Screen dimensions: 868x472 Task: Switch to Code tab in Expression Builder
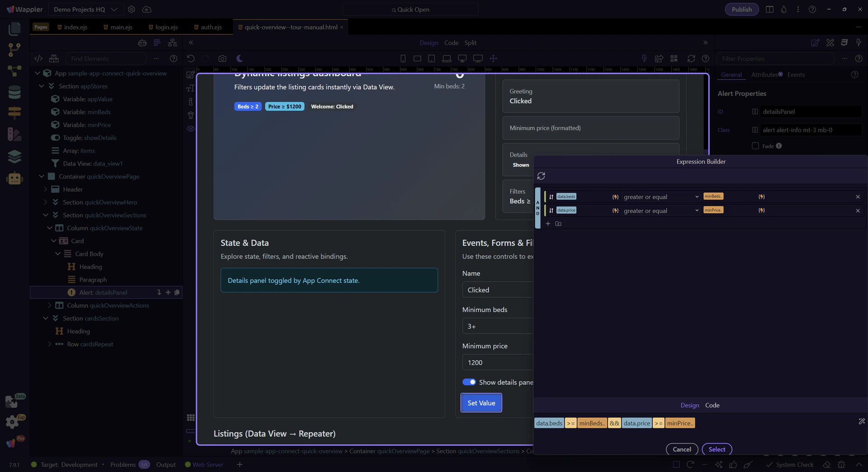point(712,405)
